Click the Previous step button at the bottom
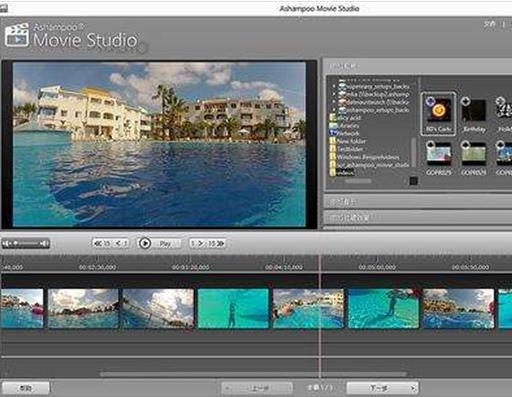Viewport: 512px width, 397px height. pyautogui.click(x=257, y=388)
